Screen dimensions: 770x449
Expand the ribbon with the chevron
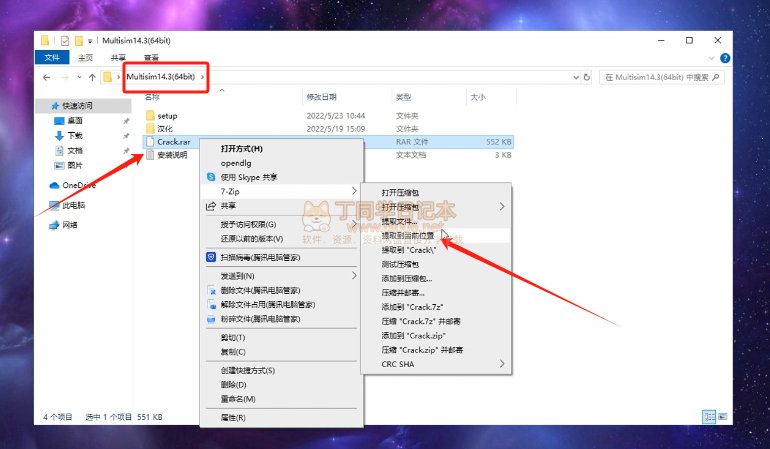711,58
